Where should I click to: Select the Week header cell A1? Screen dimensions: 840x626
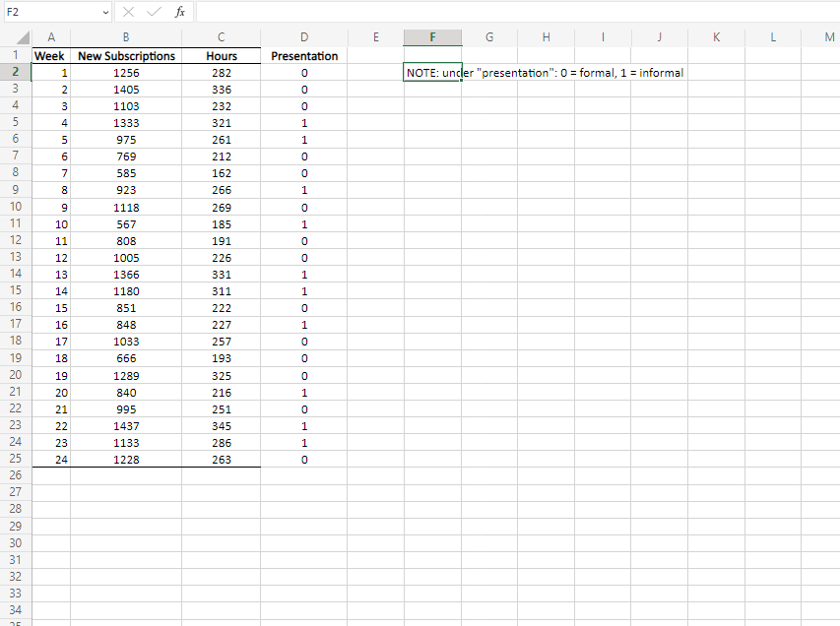tap(50, 55)
